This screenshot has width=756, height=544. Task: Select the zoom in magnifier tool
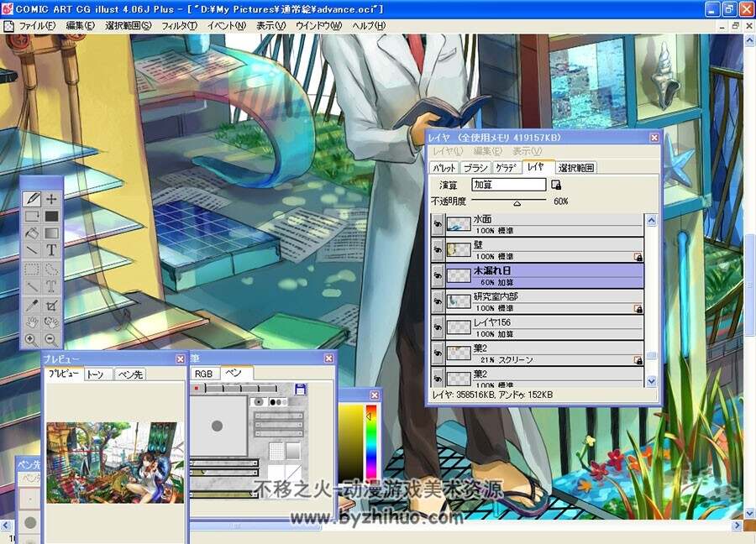click(x=32, y=339)
